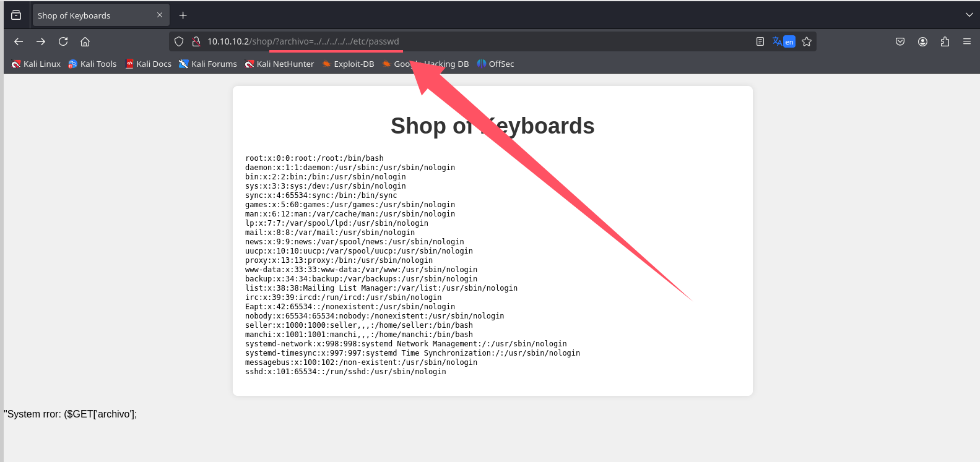Reload the current page
Image resolution: width=980 pixels, height=462 pixels.
click(x=63, y=41)
